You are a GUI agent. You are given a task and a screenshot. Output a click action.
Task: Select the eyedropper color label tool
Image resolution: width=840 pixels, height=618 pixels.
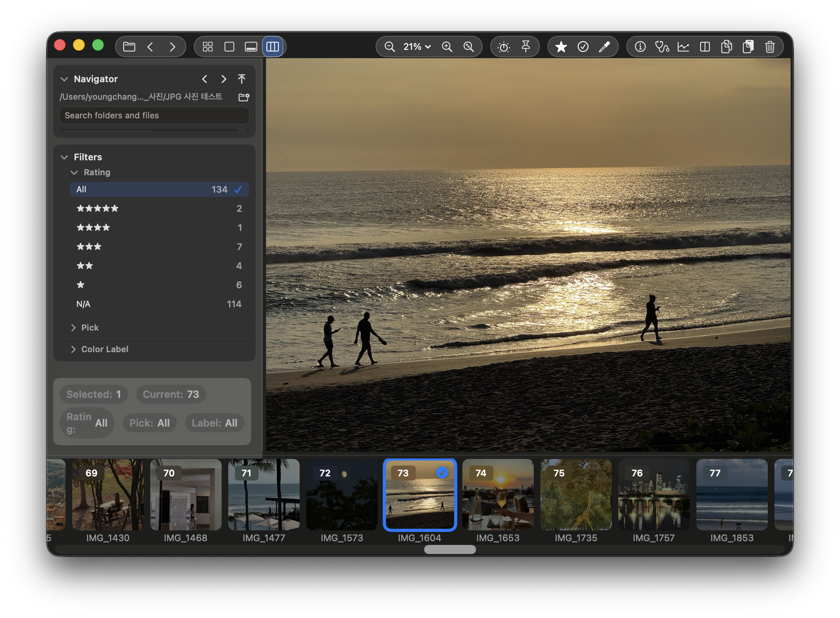604,47
